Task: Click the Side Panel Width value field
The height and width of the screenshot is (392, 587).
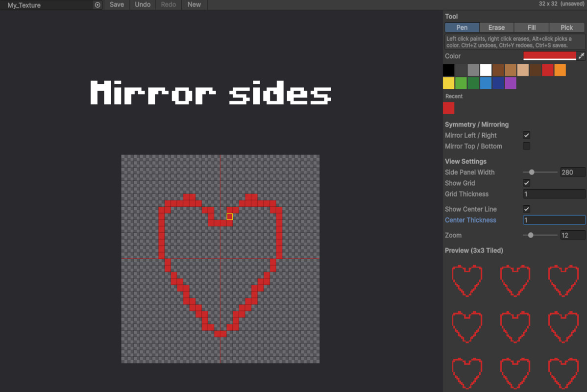Action: [572, 172]
